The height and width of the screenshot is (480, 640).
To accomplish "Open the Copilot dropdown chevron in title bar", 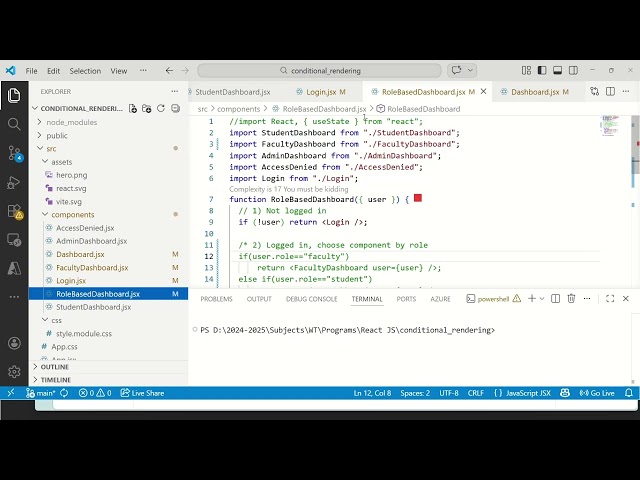I will click(470, 70).
